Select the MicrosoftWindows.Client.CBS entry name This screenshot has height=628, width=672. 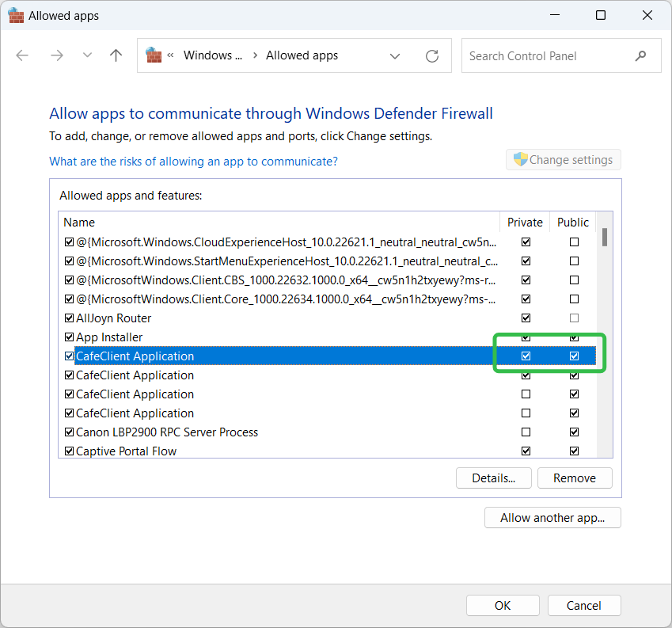[x=286, y=280]
